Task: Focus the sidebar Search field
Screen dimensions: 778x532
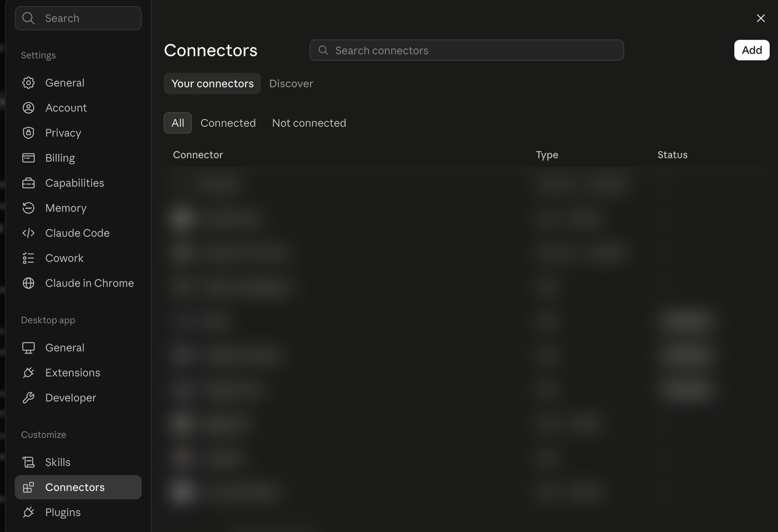Action: tap(78, 18)
